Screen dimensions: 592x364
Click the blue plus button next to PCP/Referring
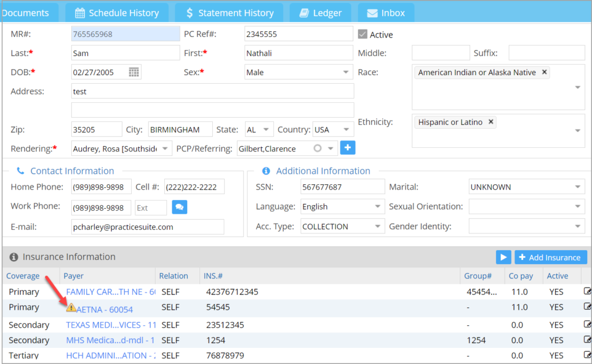pos(347,148)
